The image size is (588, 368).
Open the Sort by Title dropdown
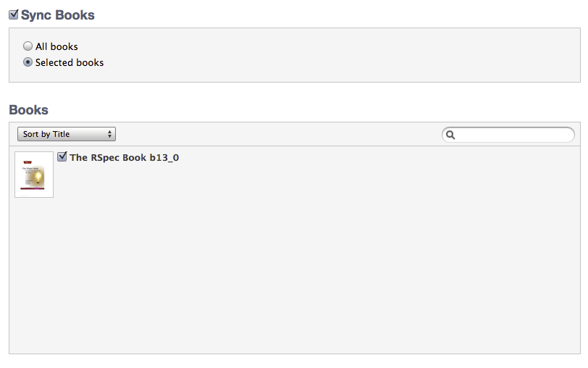(66, 134)
